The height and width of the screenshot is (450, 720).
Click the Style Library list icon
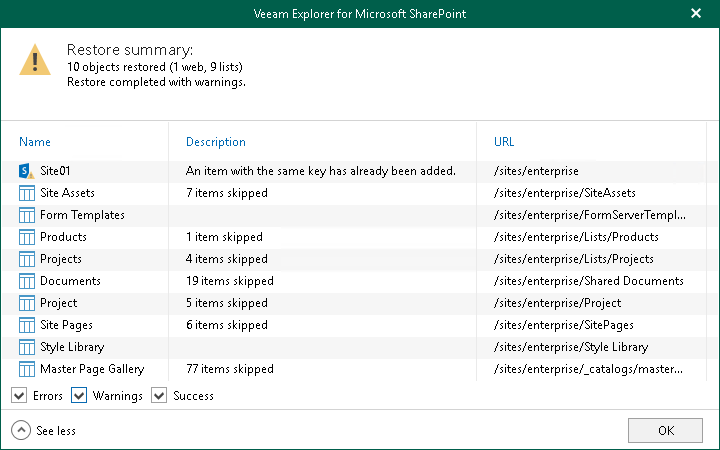27,347
